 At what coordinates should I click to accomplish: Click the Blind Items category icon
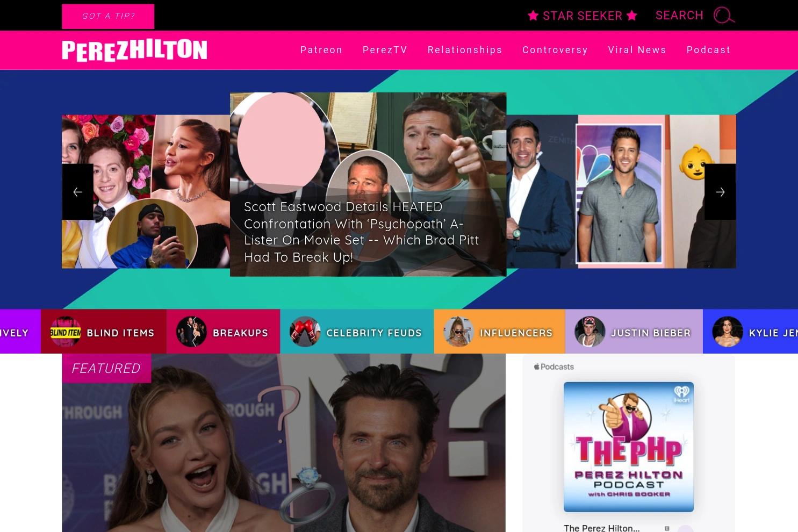pyautogui.click(x=66, y=332)
